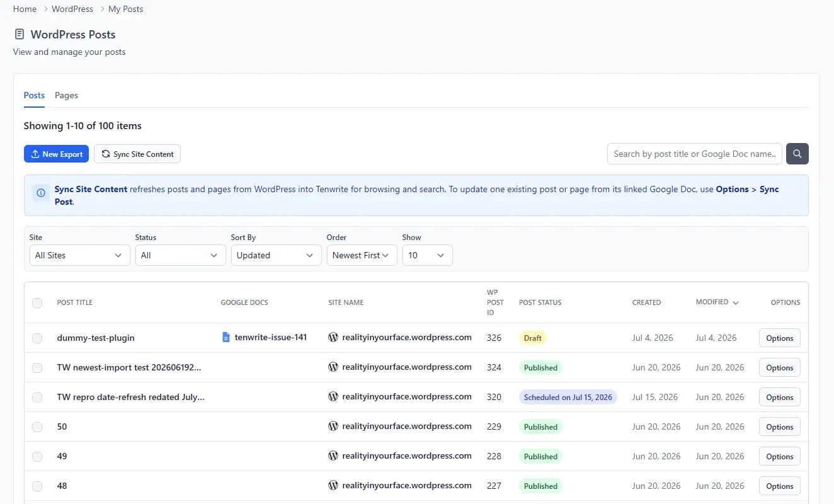Sort by the POST TITLE column header
Screen dimensions: 834x504
(75, 302)
